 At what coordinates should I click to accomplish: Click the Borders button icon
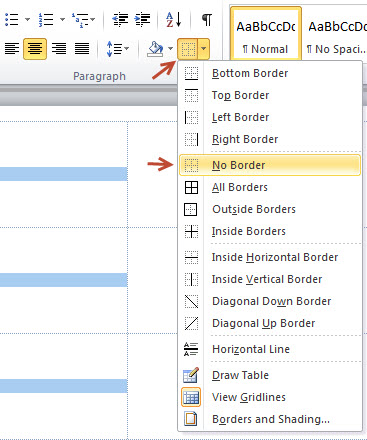188,49
